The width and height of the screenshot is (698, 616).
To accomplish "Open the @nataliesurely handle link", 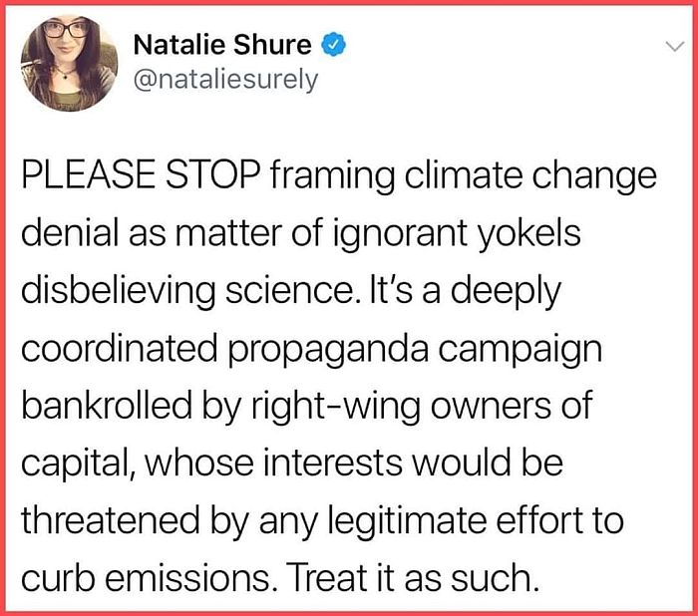I will pos(225,80).
